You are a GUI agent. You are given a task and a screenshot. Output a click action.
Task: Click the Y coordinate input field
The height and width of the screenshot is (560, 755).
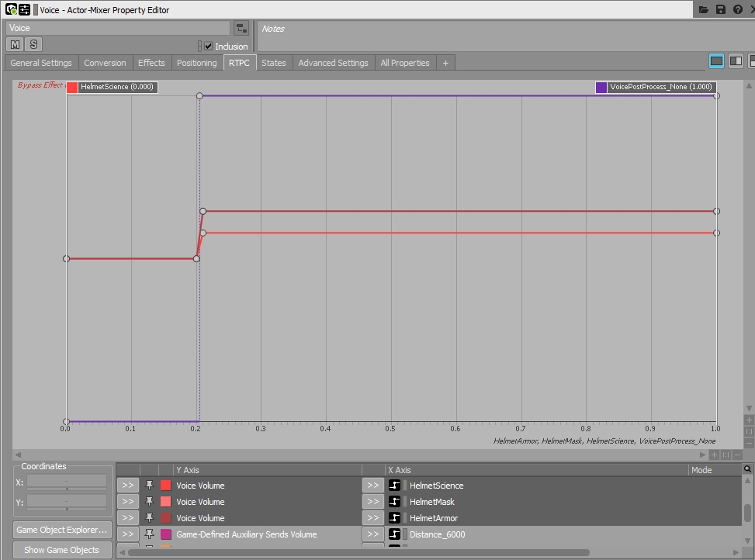[67, 503]
